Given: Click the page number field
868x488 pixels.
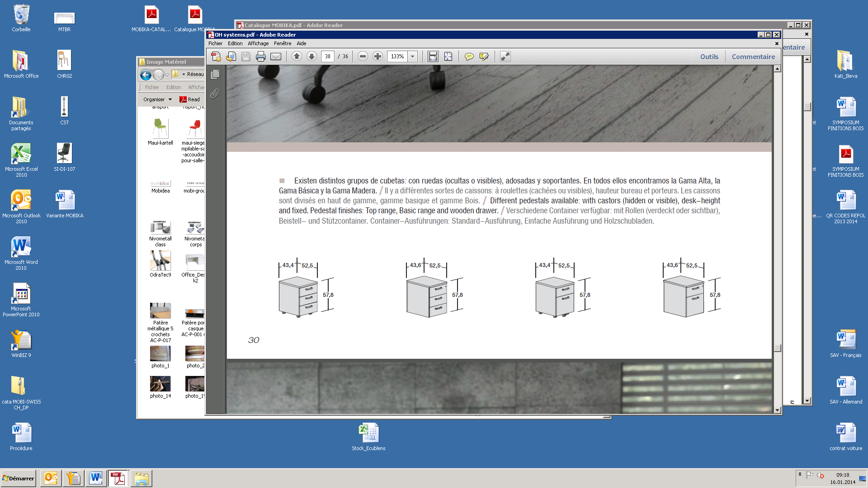Looking at the screenshot, I should tap(327, 56).
